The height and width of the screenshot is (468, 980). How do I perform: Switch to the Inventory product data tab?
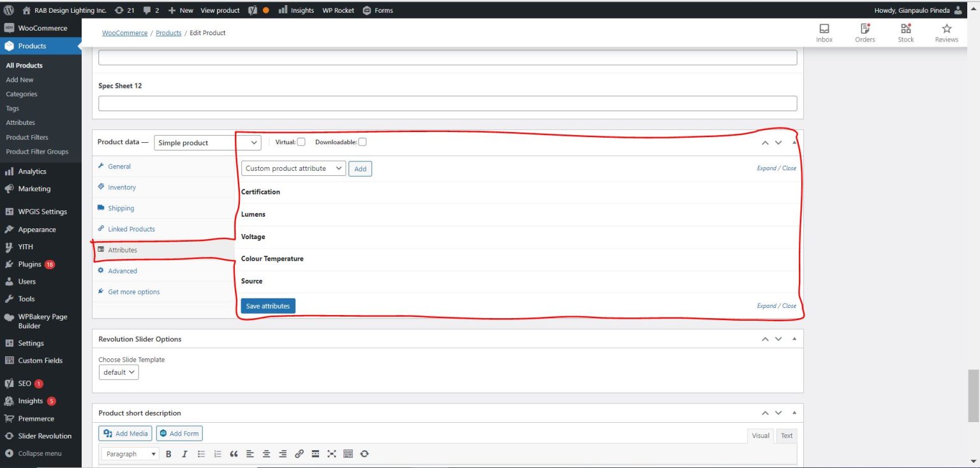[x=122, y=187]
